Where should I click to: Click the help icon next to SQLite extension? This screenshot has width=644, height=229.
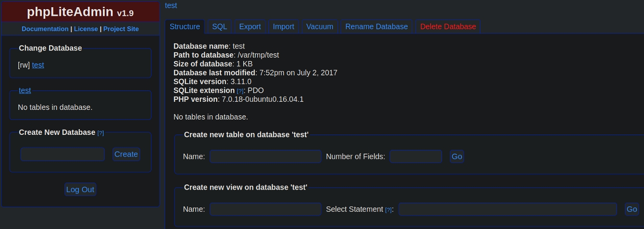(x=240, y=91)
